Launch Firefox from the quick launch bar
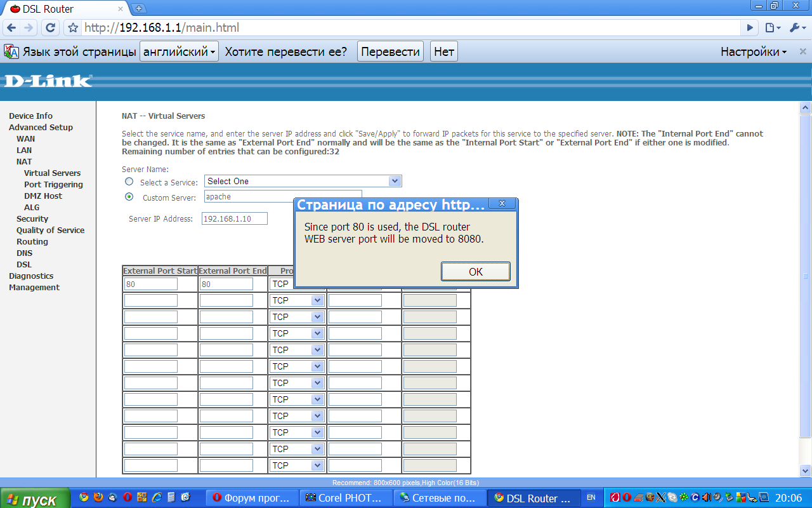 (98, 498)
